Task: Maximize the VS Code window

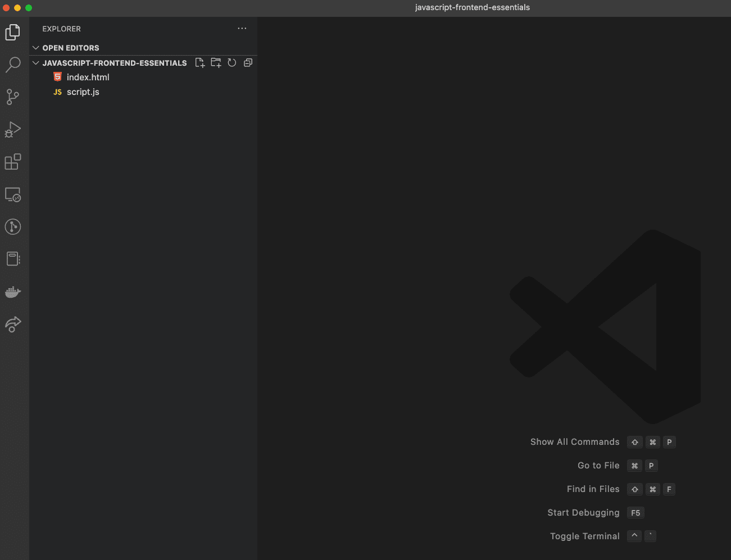Action: tap(29, 8)
